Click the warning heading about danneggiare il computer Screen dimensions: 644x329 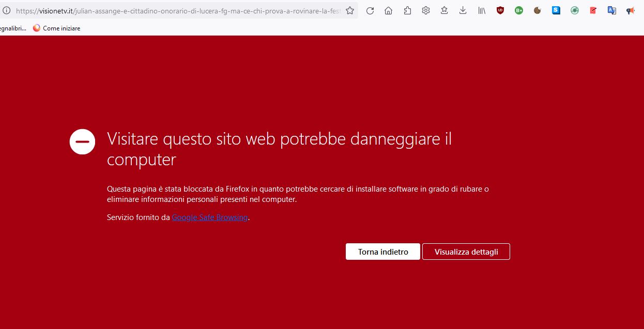(279, 149)
